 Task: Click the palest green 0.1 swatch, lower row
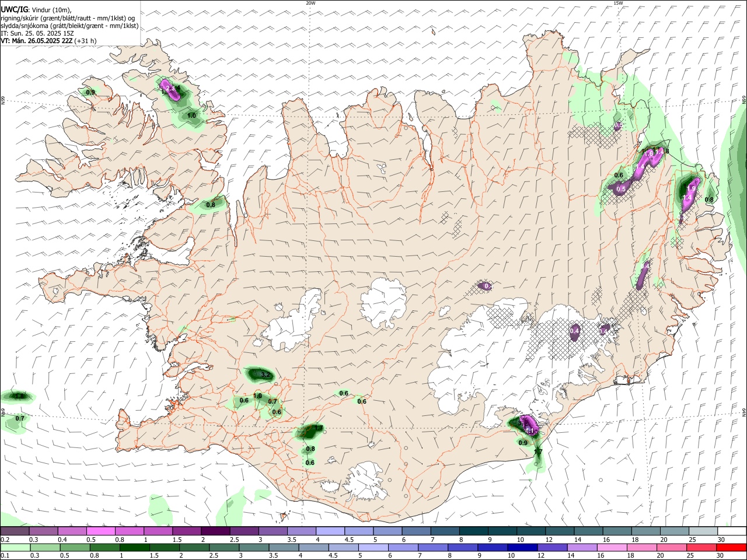[x=15, y=547]
